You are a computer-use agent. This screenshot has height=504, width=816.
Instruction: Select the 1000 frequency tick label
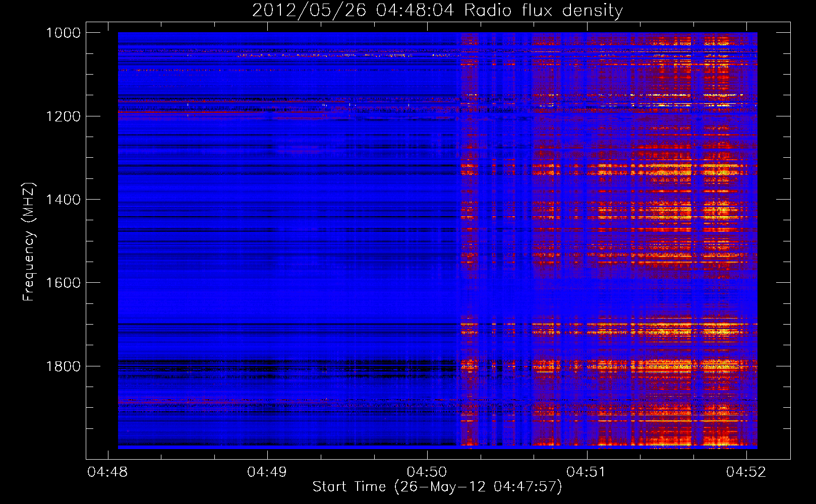63,33
